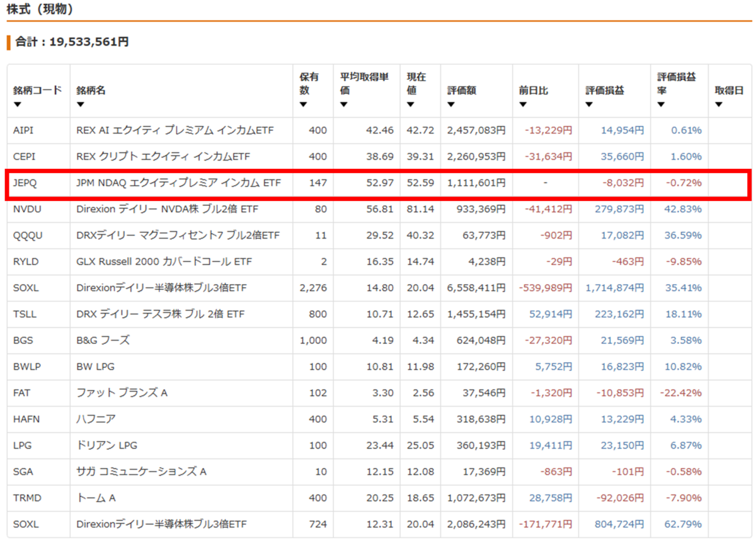
Task: Click name JPM NDAQ エクイティプレミア インカム ETF
Action: [178, 183]
